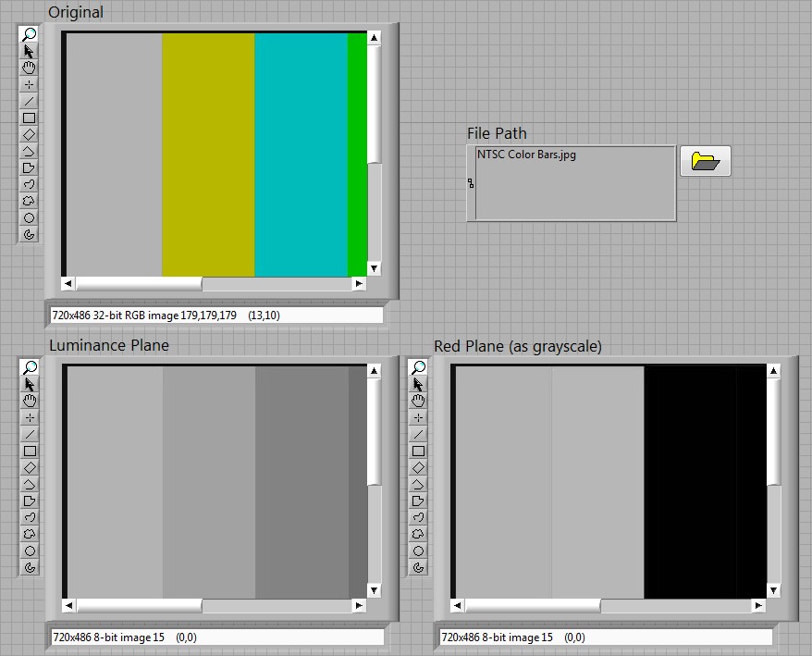Click horizontal scrollbar thumb in Red Plane
The image size is (812, 656).
click(533, 606)
